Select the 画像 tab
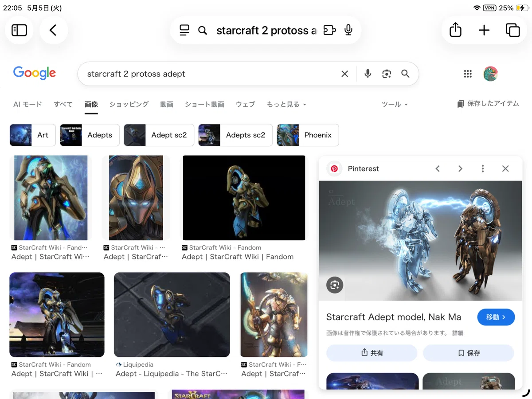Screen dimensions: 532x399 pos(91,105)
